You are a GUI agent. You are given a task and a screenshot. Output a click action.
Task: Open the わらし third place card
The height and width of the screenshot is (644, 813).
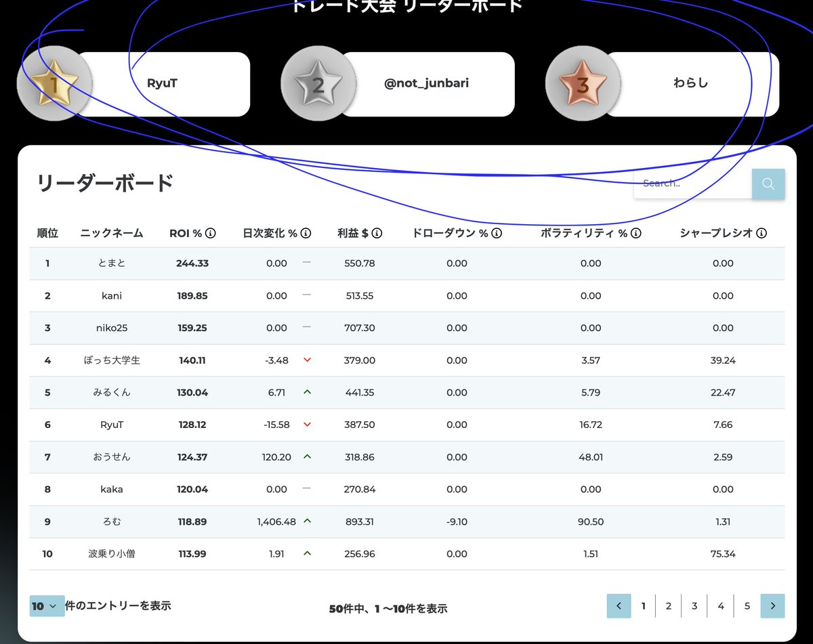click(x=690, y=84)
